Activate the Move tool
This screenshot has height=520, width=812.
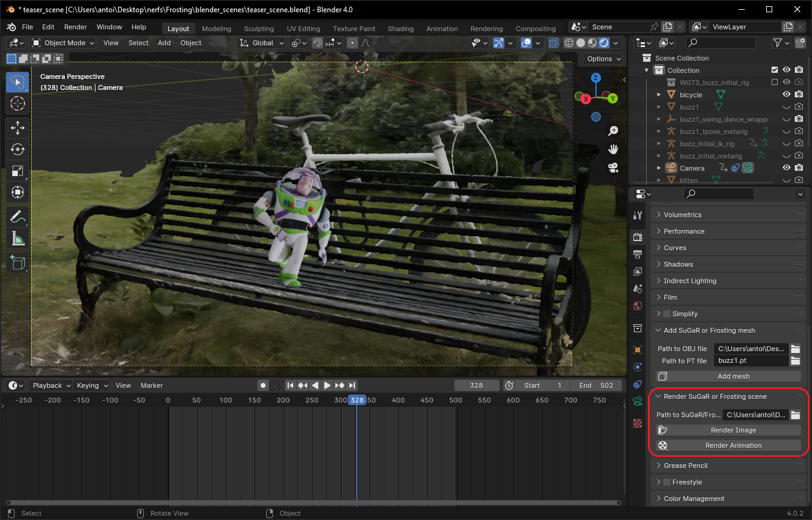[x=17, y=128]
